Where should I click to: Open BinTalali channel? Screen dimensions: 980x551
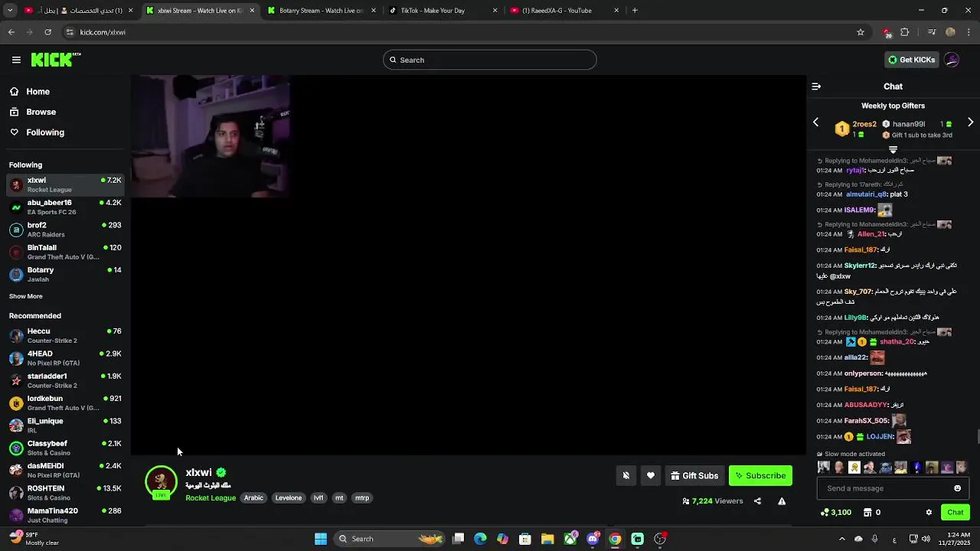65,252
